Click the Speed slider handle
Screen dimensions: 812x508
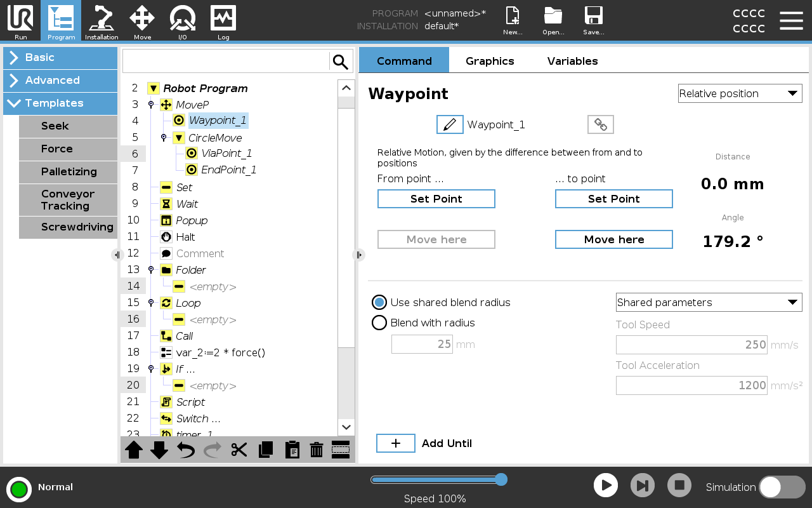(501, 479)
